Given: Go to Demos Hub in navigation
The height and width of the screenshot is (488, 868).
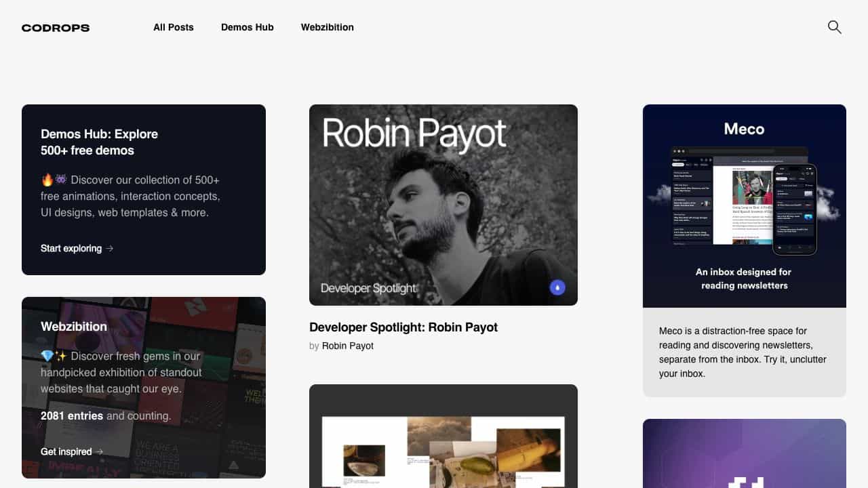Looking at the screenshot, I should [x=248, y=28].
